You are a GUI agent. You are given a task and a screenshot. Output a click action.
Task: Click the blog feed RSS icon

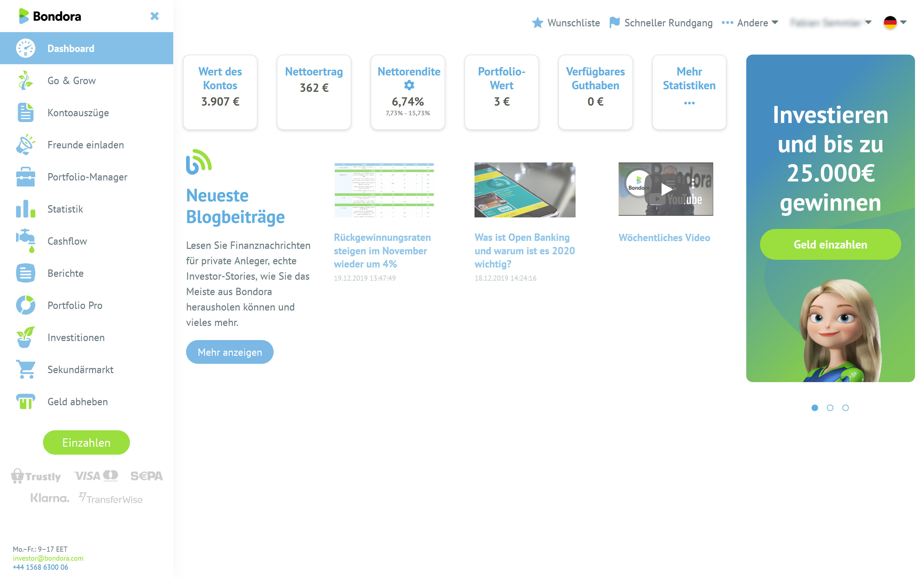[x=199, y=162]
